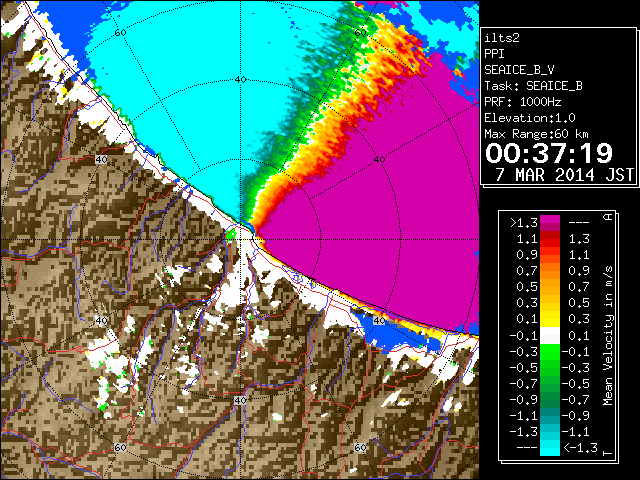Viewport: 640px width, 480px height.
Task: Click the 60 range label in northwest cyan area
Action: click(120, 33)
